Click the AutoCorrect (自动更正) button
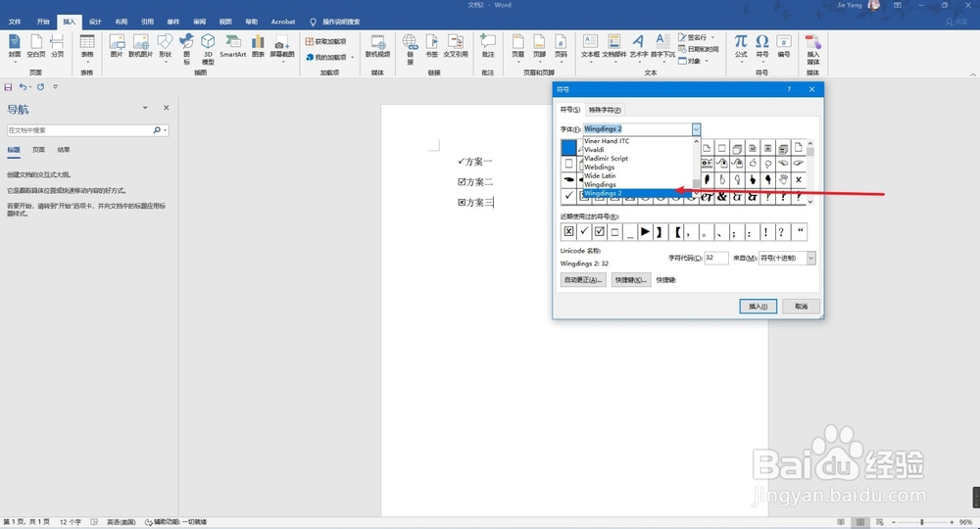980x529 pixels. pyautogui.click(x=583, y=280)
